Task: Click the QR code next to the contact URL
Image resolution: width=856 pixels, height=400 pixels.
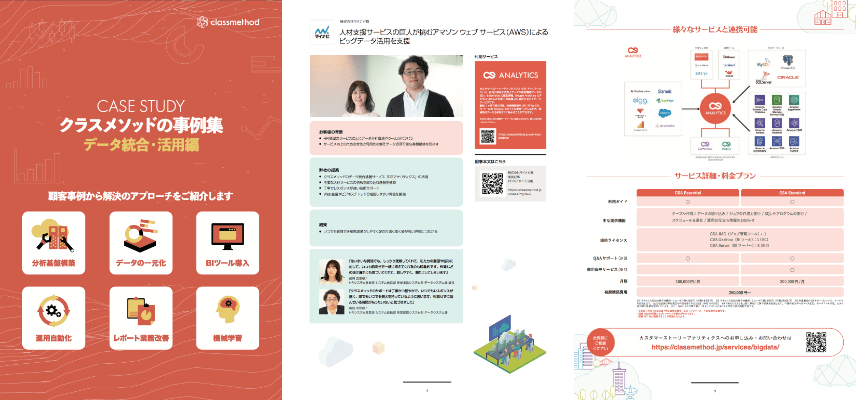Action: pos(817,343)
